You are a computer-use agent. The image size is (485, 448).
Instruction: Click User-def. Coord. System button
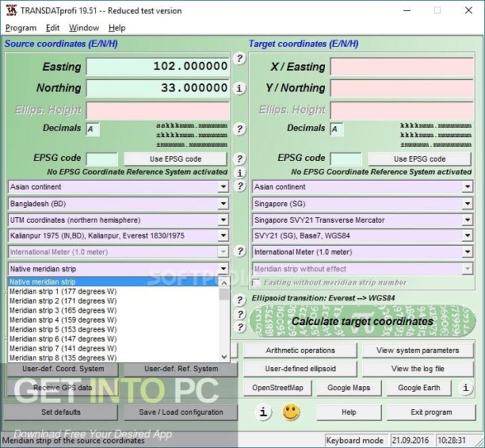(63, 369)
